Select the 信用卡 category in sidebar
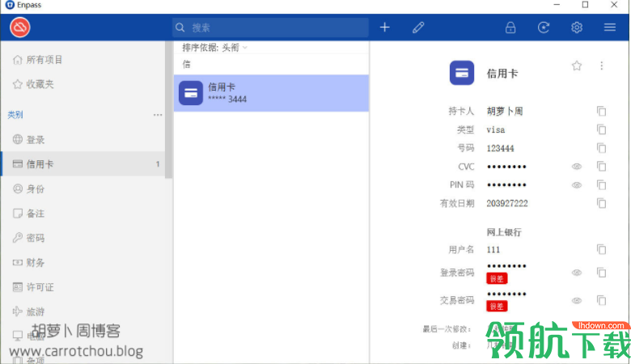 point(83,164)
